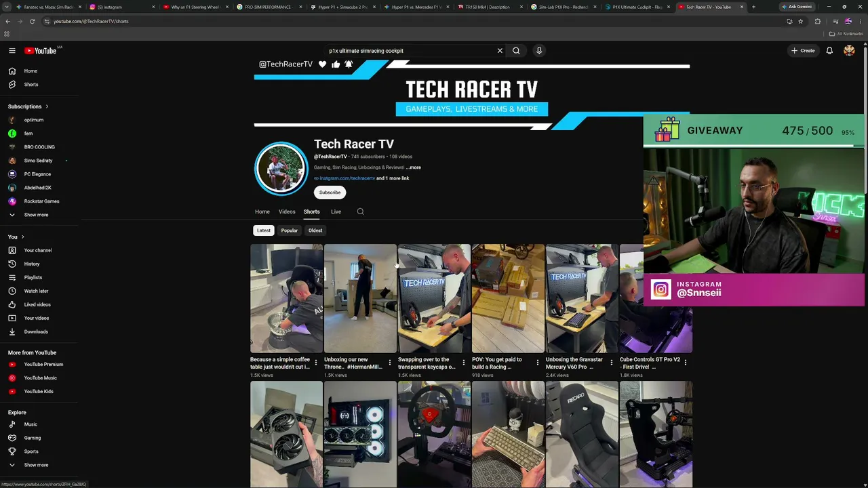Open options for 'Cube Controls GT Pro' short
Screen dimensions: 868x488
point(686,363)
